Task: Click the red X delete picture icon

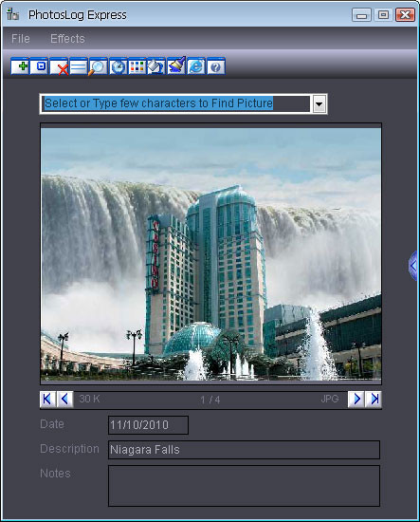Action: 59,66
